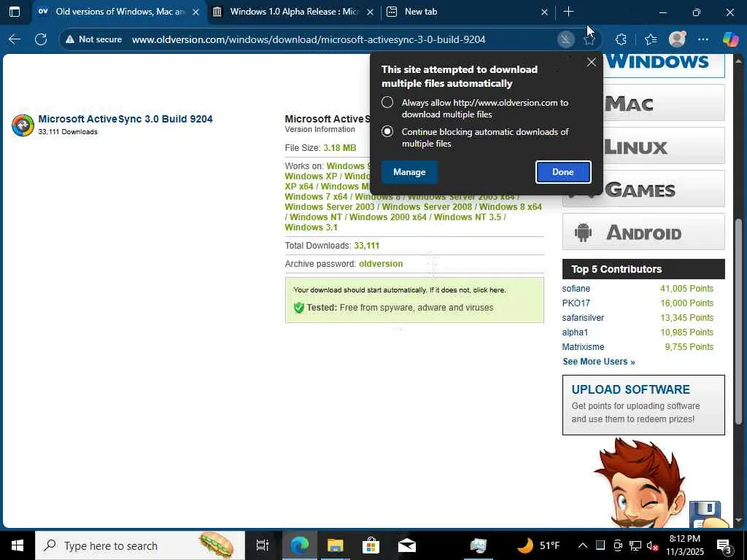747x560 pixels.
Task: Open Microsoft Store from the taskbar
Action: pyautogui.click(x=371, y=545)
